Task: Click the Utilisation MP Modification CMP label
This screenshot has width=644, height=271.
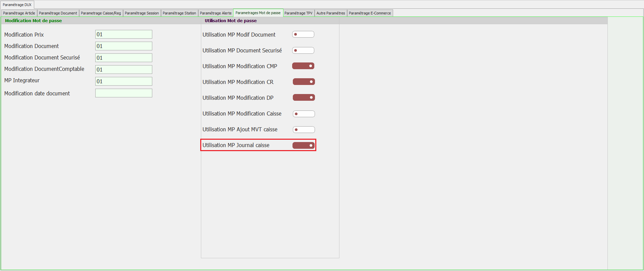Action: click(240, 66)
